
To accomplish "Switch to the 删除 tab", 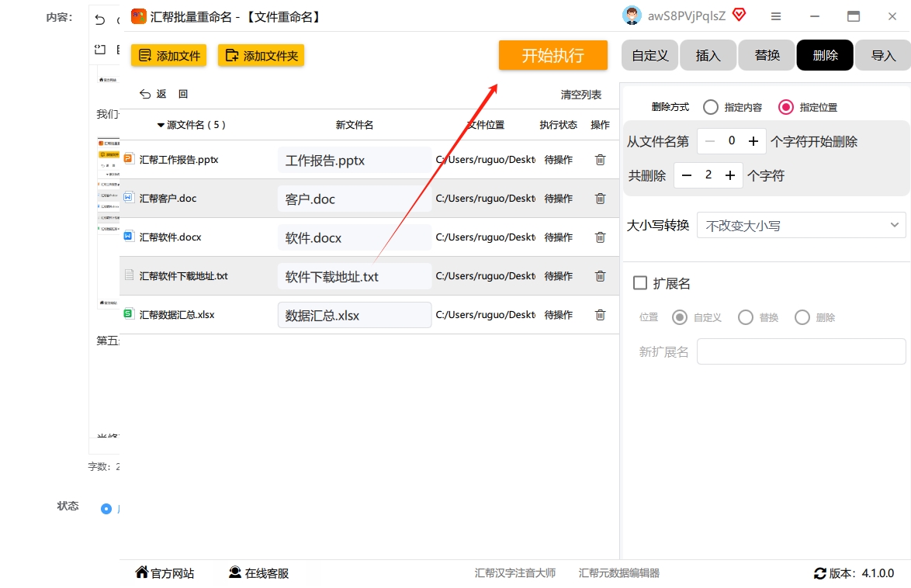I will coord(825,55).
